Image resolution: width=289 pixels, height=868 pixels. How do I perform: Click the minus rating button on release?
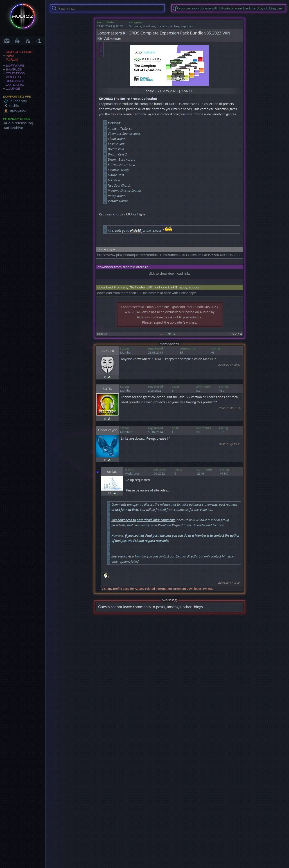pyautogui.click(x=161, y=334)
